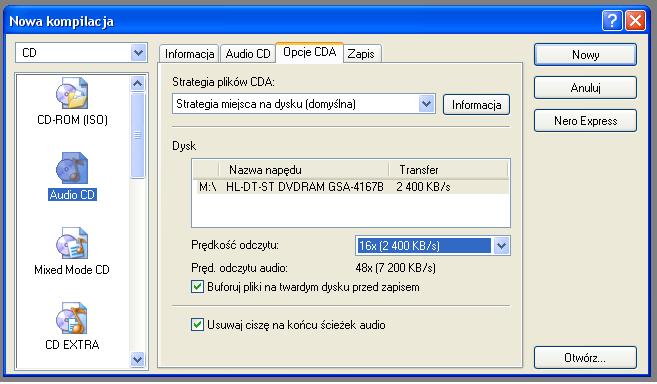Click the Transfer column header

pyautogui.click(x=448, y=170)
